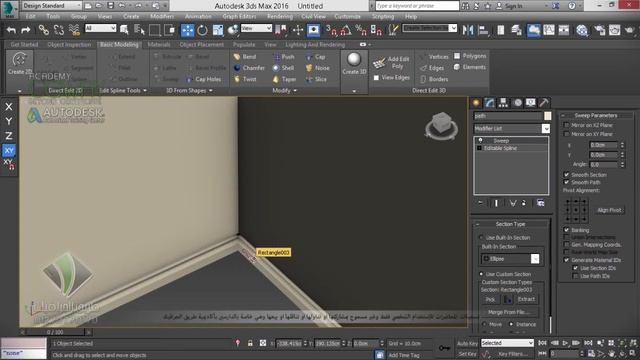Click Add Edit Poly icon
The height and width of the screenshot is (360, 640).
coord(379,62)
